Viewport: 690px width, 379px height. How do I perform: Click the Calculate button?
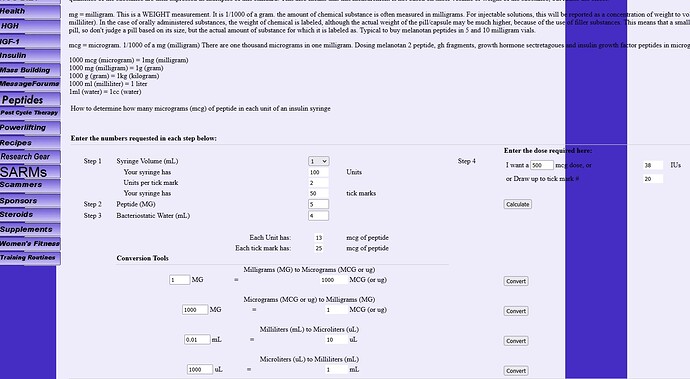518,204
